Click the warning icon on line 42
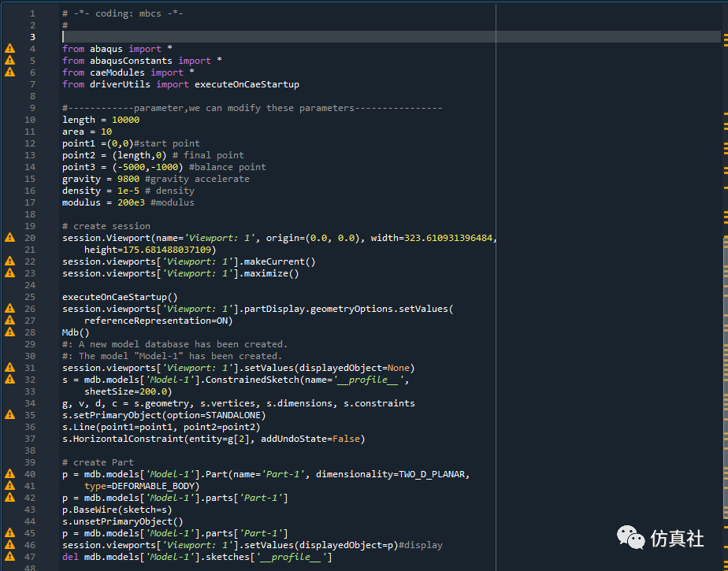The height and width of the screenshot is (571, 728). [9, 498]
